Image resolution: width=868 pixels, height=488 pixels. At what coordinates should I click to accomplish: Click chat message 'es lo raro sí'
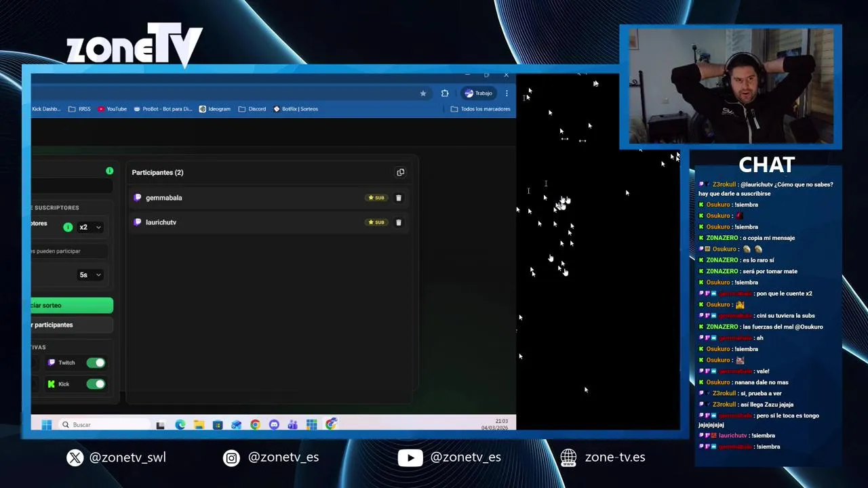click(758, 260)
